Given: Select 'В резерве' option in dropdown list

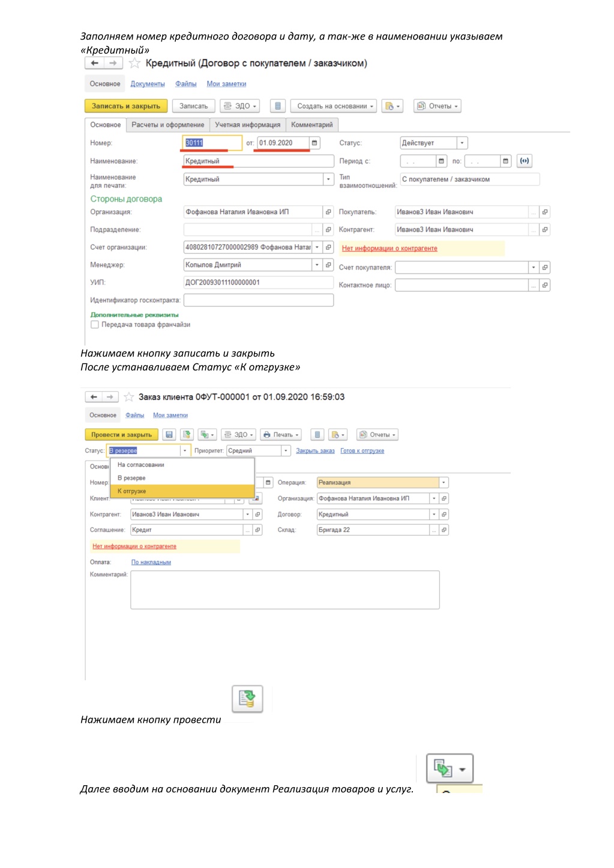Looking at the screenshot, I should click(182, 478).
